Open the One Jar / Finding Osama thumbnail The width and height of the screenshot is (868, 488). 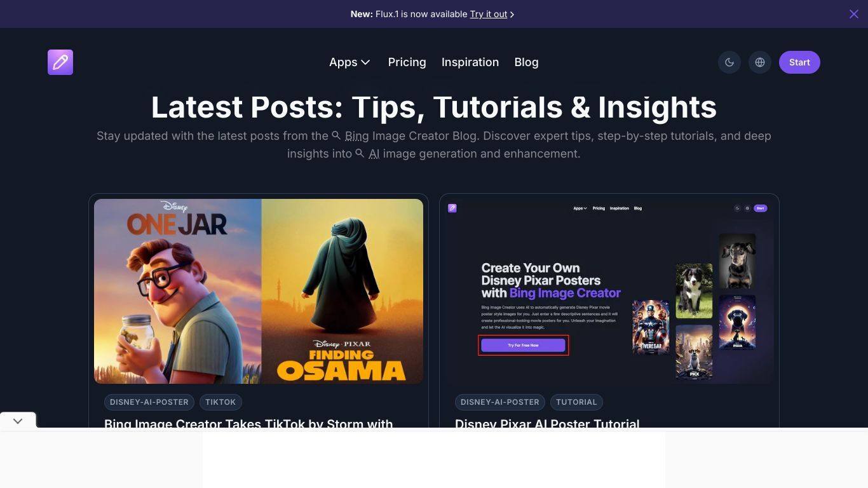tap(259, 291)
